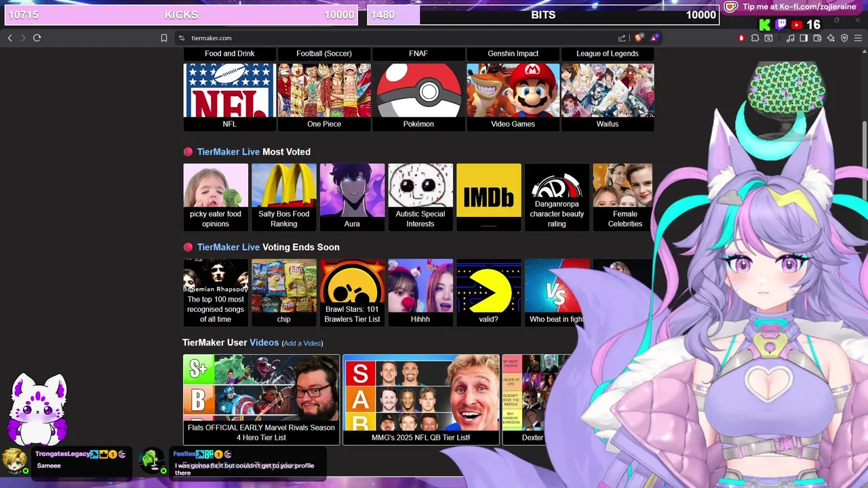
Task: Open site settings icon beside tiermaker.com
Action: tap(182, 38)
